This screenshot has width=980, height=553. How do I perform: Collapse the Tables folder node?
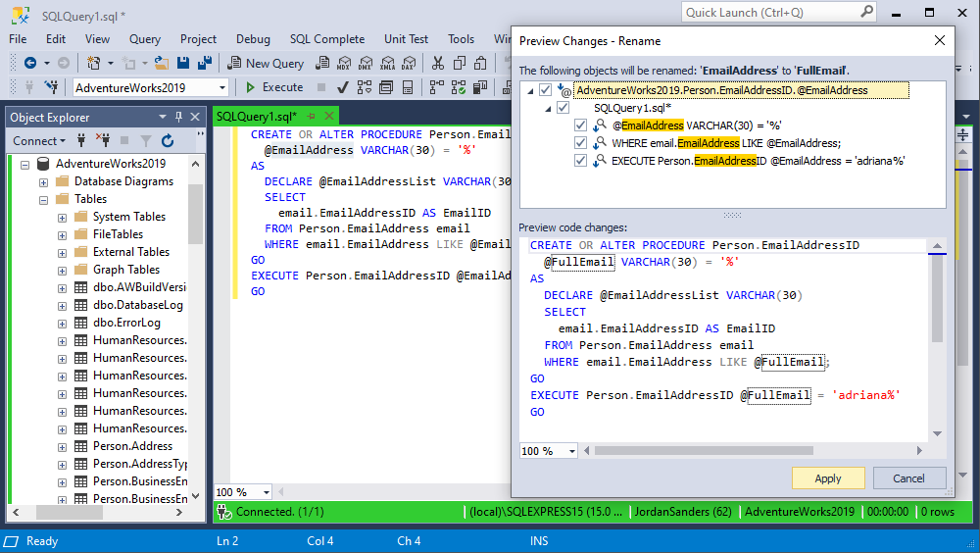point(43,200)
